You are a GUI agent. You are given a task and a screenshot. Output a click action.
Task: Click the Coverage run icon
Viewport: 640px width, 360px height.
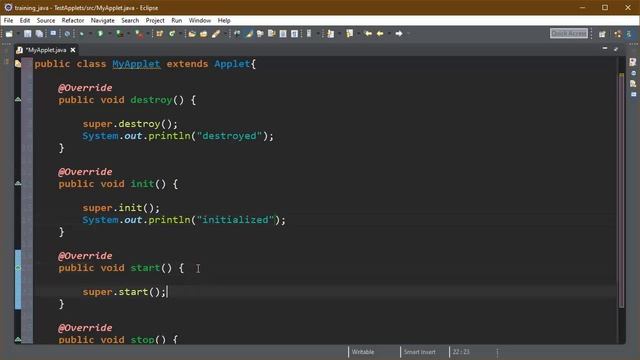click(119, 33)
